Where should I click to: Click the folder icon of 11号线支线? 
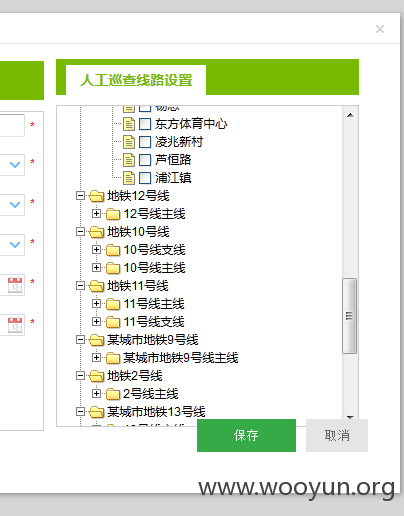click(x=113, y=322)
